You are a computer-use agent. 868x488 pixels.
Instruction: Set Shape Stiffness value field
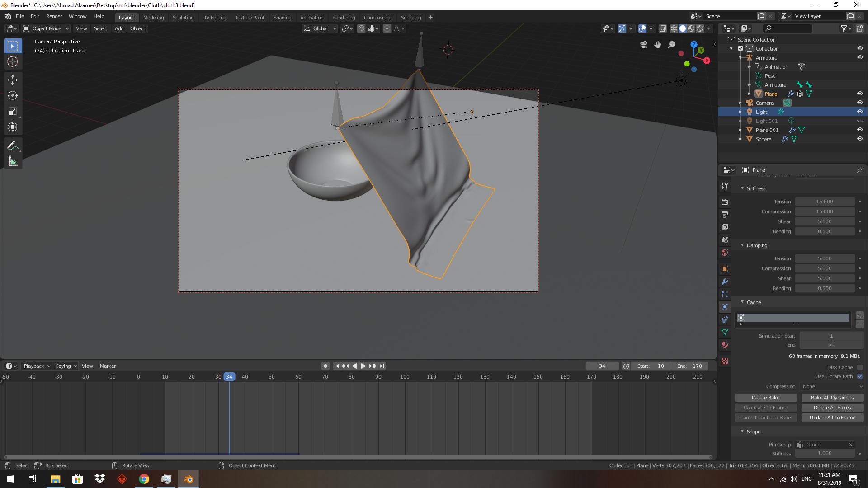point(825,454)
